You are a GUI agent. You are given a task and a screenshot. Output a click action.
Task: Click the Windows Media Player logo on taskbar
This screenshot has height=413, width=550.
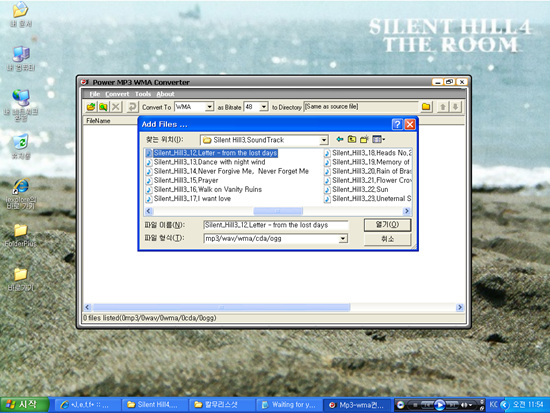(401, 405)
